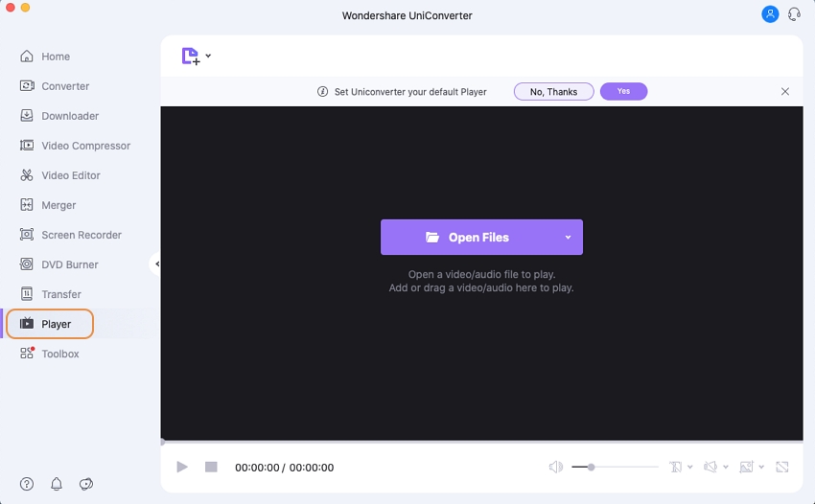Expand the add file dropdown arrow
Viewport: 815px width, 504px height.
coord(209,56)
